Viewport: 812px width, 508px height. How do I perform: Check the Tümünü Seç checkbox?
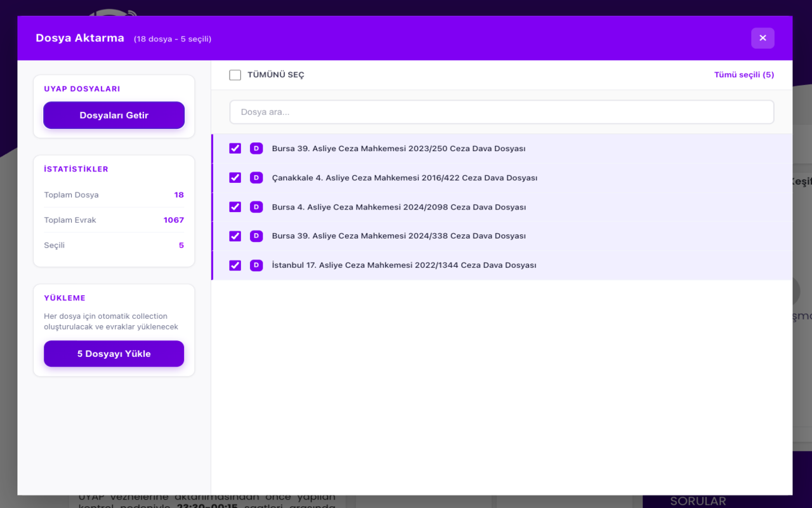pyautogui.click(x=235, y=75)
